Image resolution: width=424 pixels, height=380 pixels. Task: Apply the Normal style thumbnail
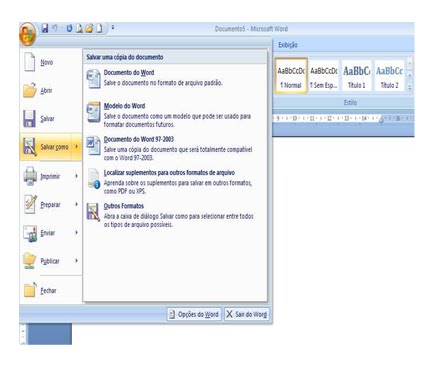tap(291, 76)
